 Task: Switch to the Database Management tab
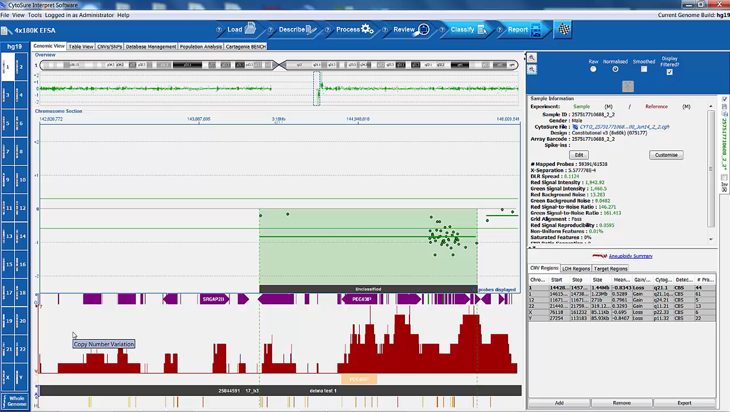(x=151, y=47)
